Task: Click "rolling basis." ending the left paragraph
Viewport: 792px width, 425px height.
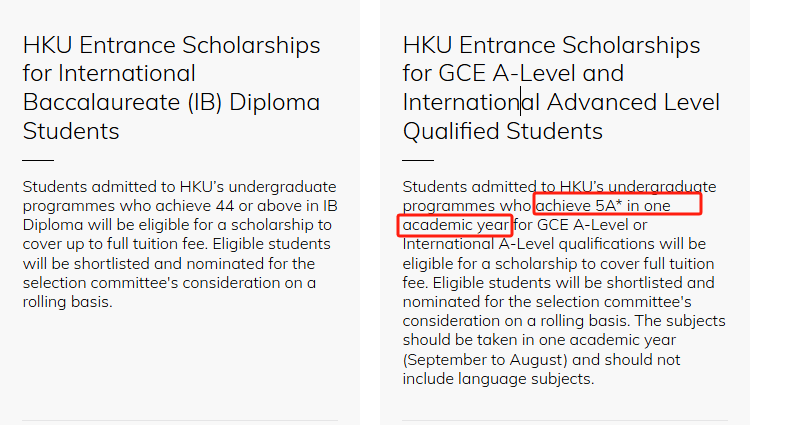Action: click(x=68, y=302)
